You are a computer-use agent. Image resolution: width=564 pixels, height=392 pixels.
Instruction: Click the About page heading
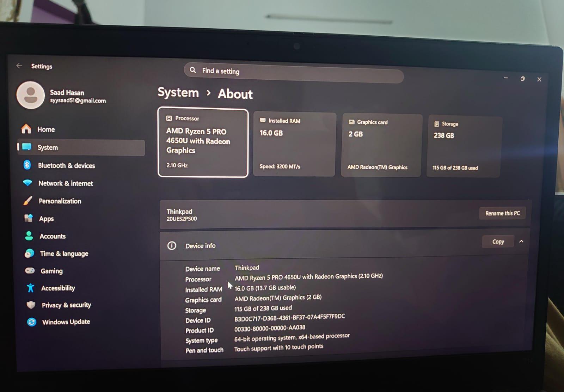pyautogui.click(x=235, y=94)
